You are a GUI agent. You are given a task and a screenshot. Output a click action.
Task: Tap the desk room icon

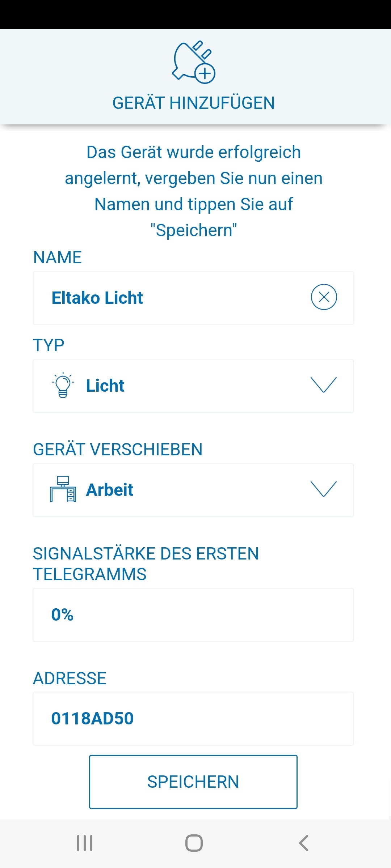(x=63, y=489)
